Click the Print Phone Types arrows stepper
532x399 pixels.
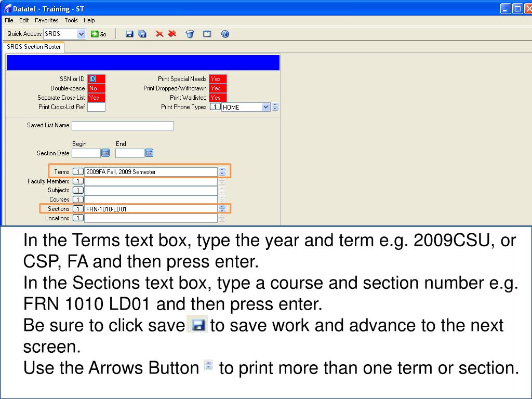(275, 107)
